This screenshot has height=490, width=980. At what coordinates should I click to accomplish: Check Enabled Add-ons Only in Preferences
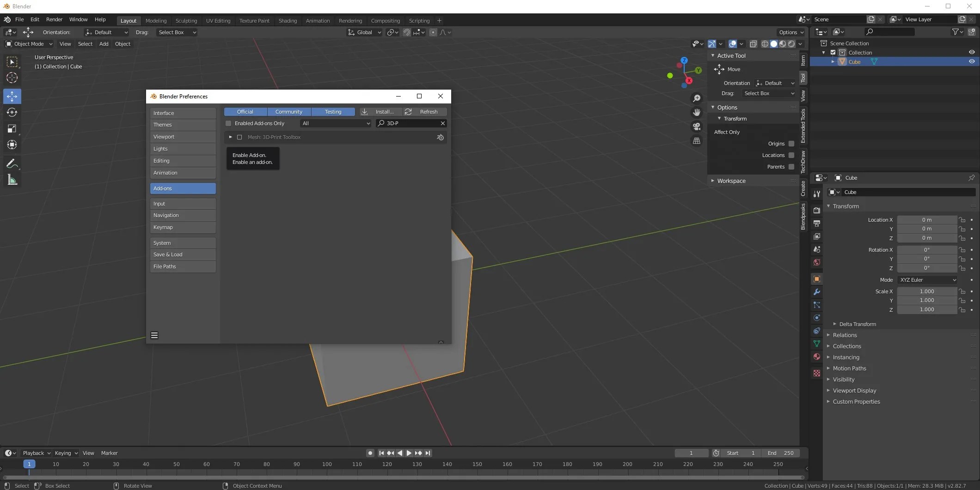(x=228, y=123)
